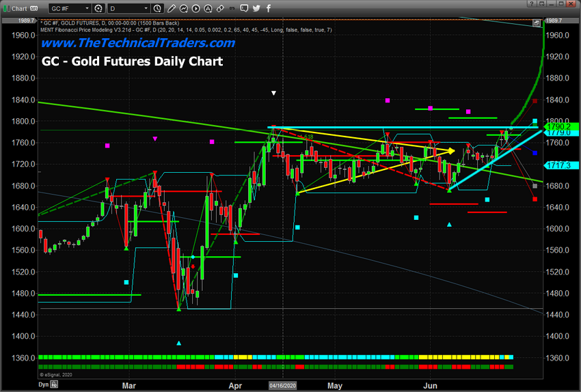This screenshot has width=581, height=392.
Task: Click the MENT Fibonacci Price Modeling label
Action: (x=186, y=29)
